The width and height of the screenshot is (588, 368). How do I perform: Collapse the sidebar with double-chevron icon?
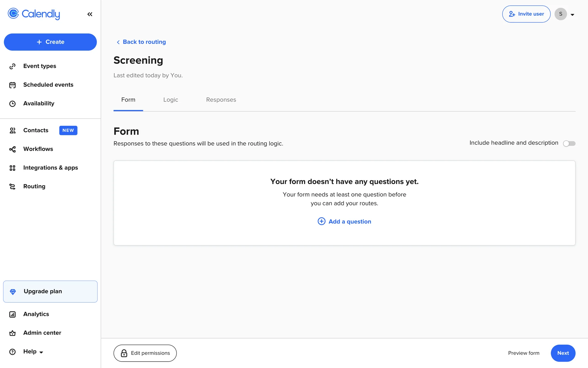click(90, 14)
